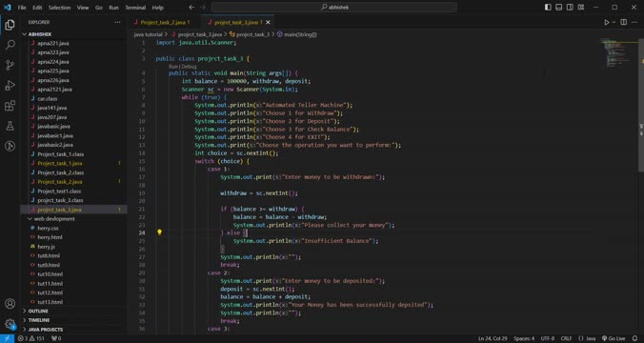Open the Go menu

[98, 8]
